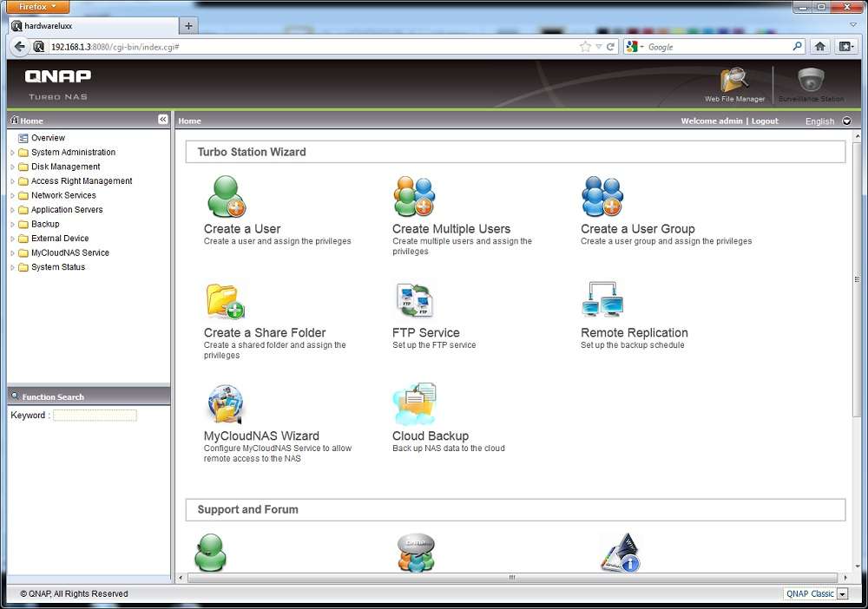Go to Firefox home page

[x=820, y=47]
